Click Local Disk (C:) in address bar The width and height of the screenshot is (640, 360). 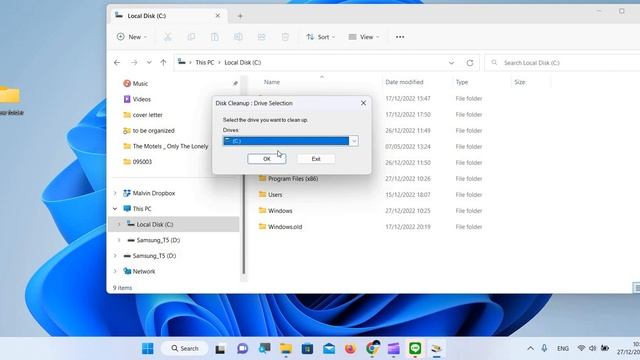[242, 62]
